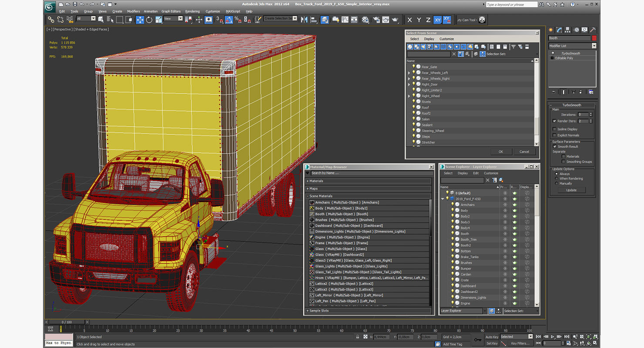Click the Set Keys key icon

tap(478, 340)
